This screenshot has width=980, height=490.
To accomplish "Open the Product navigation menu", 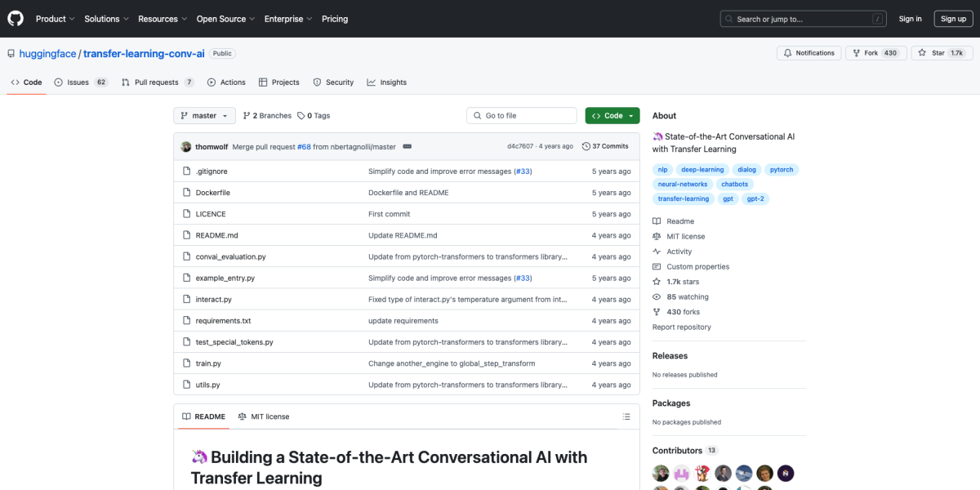I will point(55,19).
